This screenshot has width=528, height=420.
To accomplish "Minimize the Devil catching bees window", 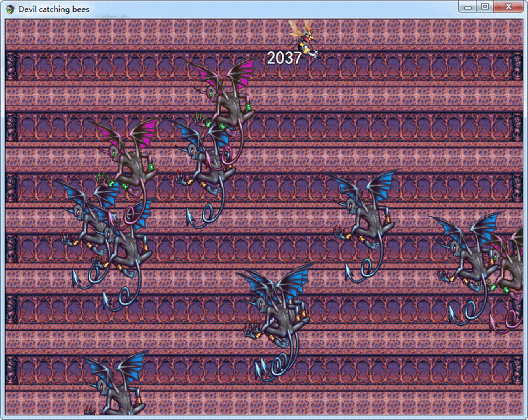I will [468, 7].
